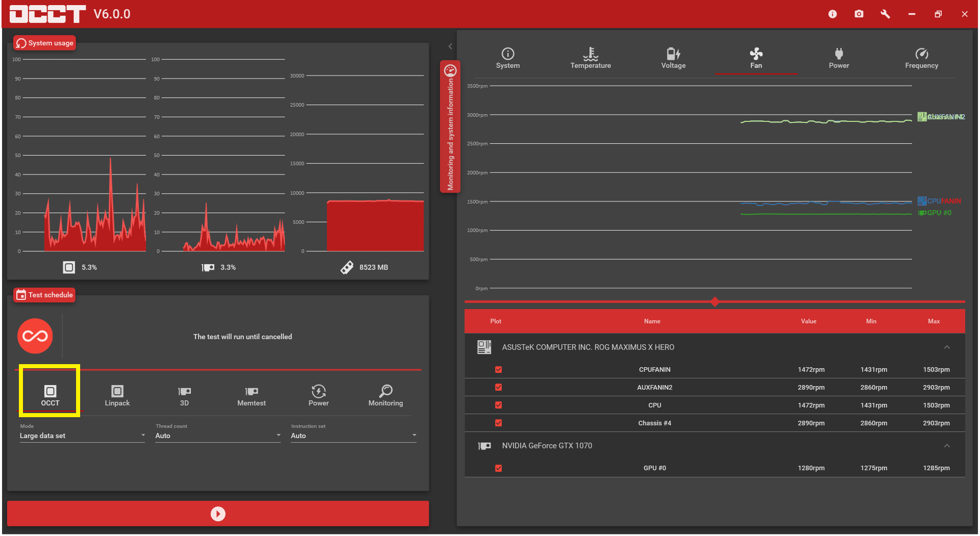Select the Power test in schedule
Screen dimensions: 980x536
(318, 396)
